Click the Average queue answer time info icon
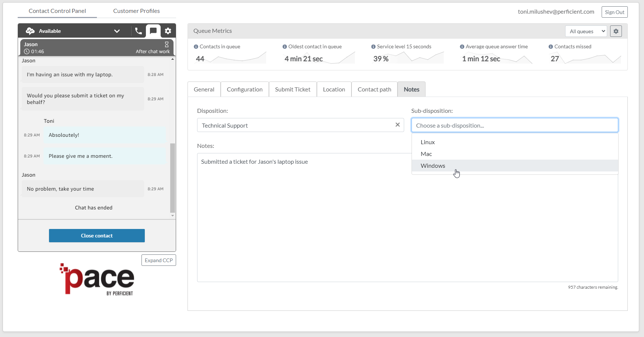The height and width of the screenshot is (337, 644). [x=462, y=46]
